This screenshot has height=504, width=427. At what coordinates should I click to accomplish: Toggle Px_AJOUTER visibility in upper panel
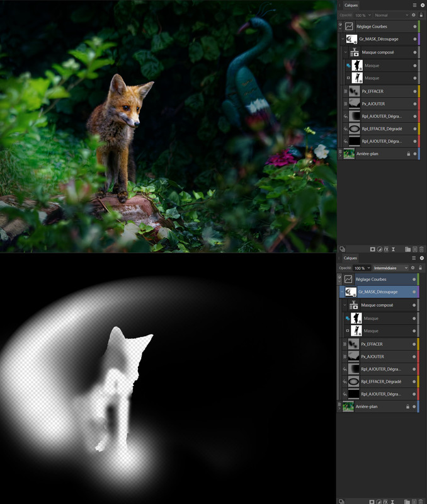point(415,104)
